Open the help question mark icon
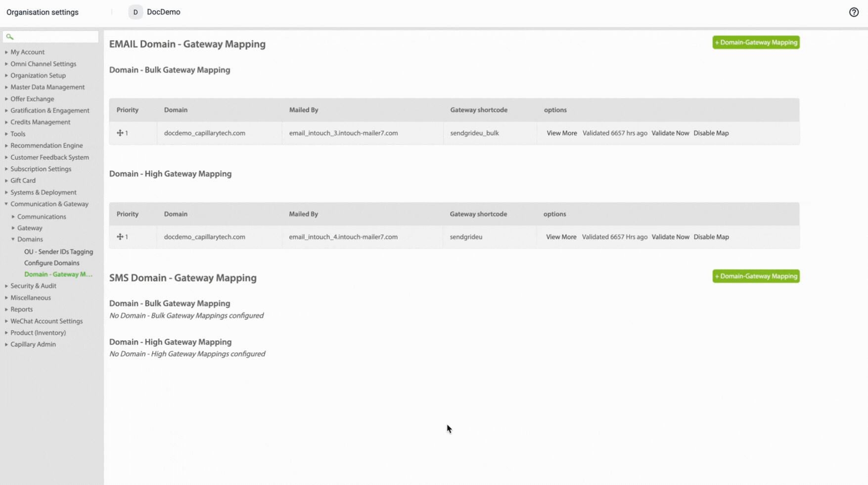Viewport: 868px width, 485px height. 854,12
